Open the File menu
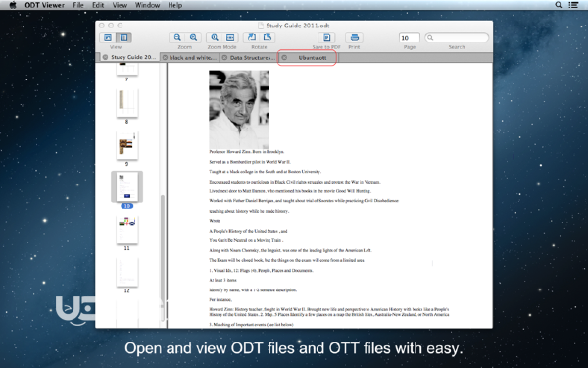 [78, 5]
